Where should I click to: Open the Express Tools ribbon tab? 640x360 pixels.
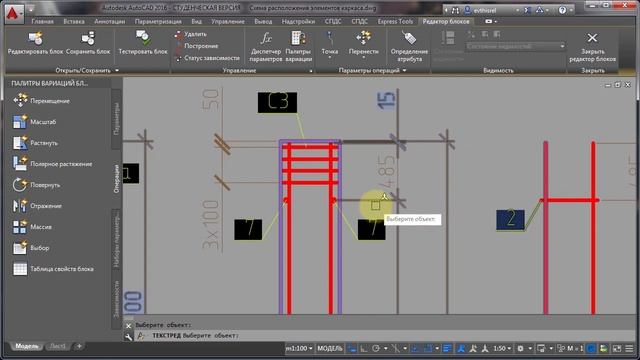[395, 21]
